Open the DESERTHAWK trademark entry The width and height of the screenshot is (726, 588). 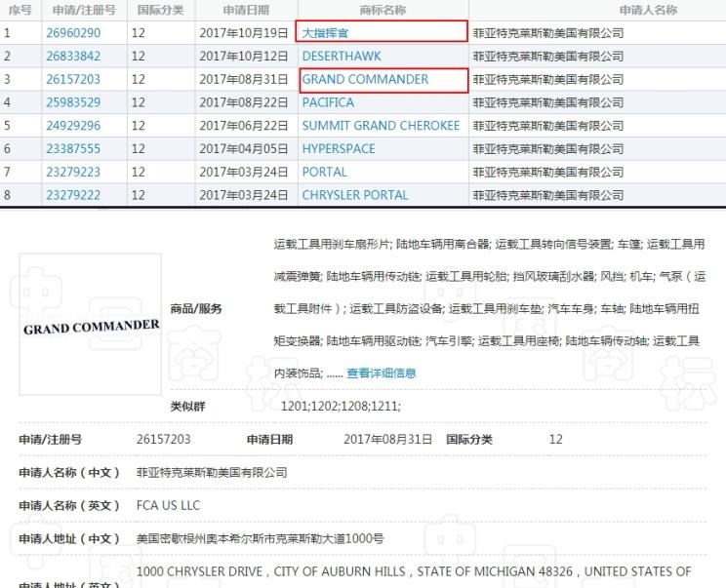pos(342,56)
